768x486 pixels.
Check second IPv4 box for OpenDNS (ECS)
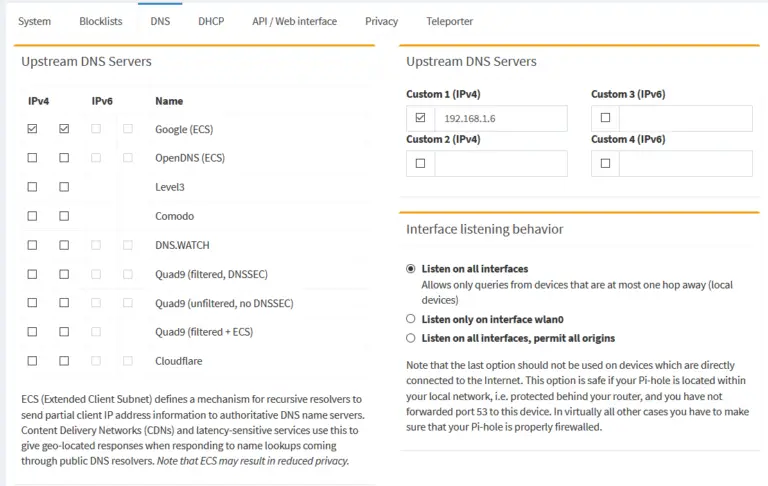point(64,158)
